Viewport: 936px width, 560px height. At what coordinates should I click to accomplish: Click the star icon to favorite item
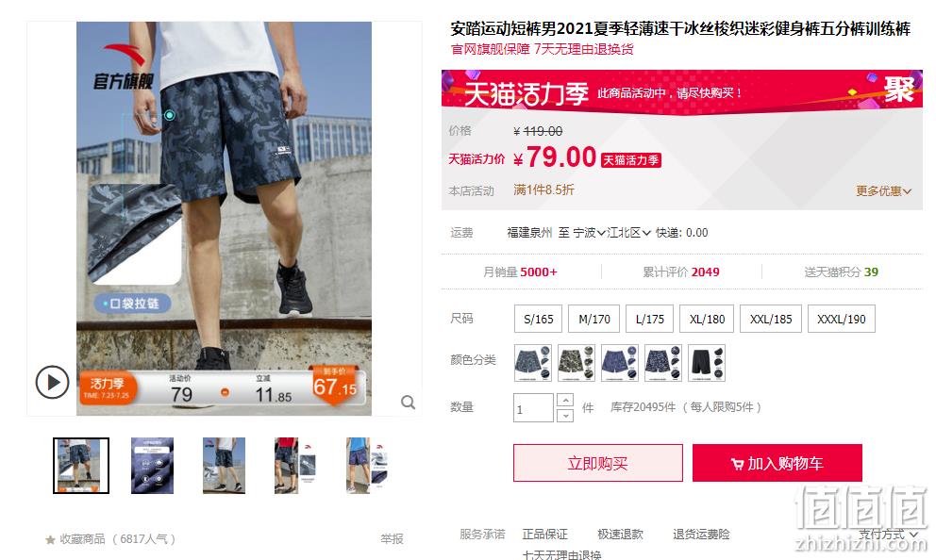(50, 539)
